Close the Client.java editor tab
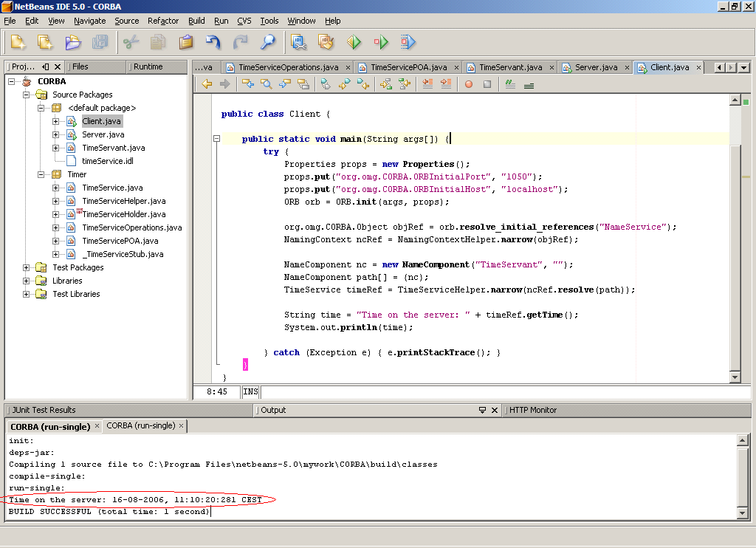Viewport: 756px width, 548px height. click(x=698, y=67)
